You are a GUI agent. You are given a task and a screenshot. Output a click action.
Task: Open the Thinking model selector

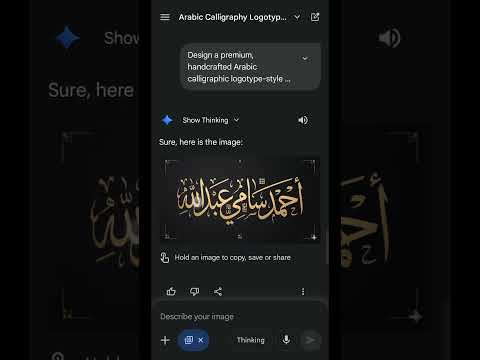click(x=251, y=340)
